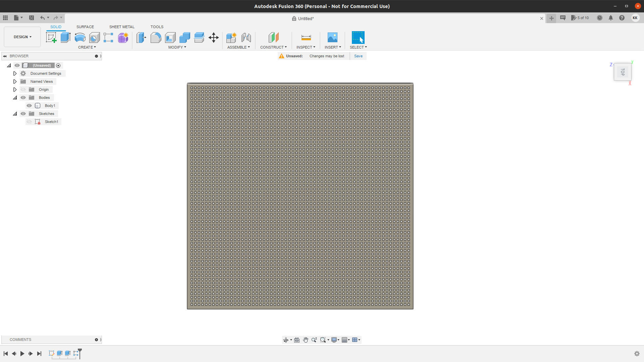Image resolution: width=644 pixels, height=362 pixels.
Task: Open the Joint tool in Assemble
Action: (246, 38)
